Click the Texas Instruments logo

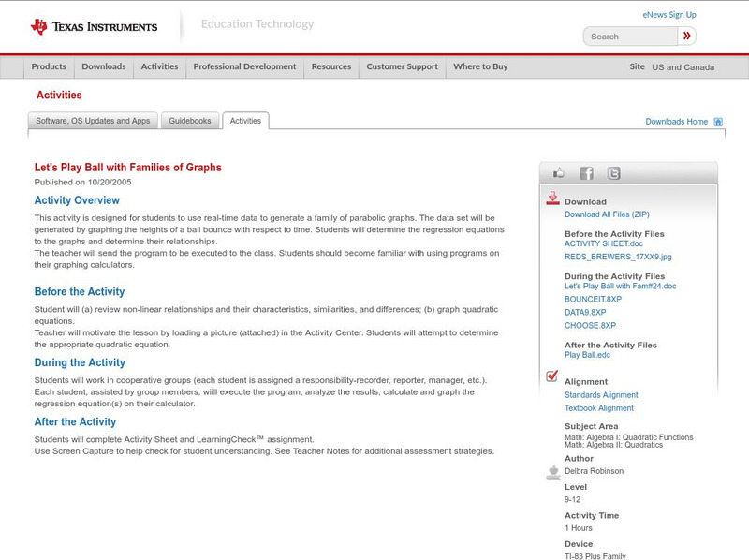pos(95,27)
